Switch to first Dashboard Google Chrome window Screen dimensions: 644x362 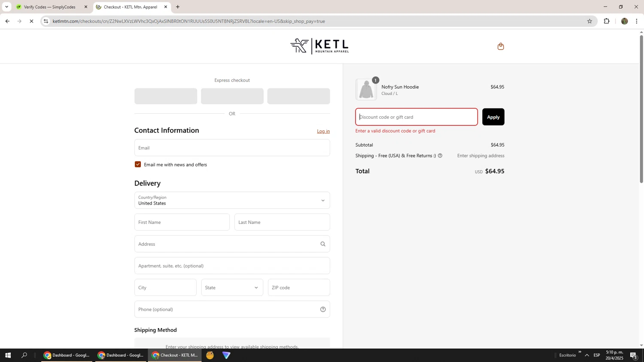[67, 355]
